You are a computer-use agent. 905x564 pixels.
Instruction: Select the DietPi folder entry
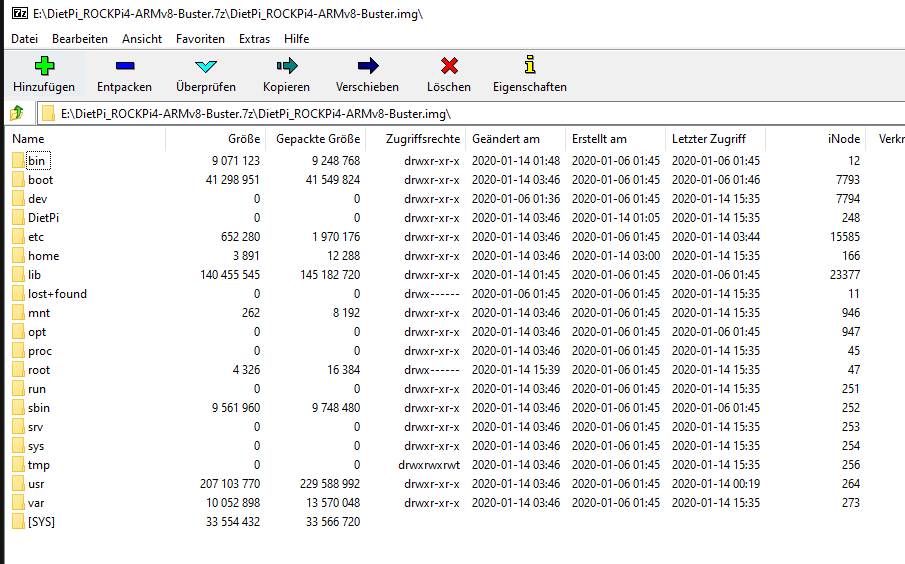(x=44, y=218)
